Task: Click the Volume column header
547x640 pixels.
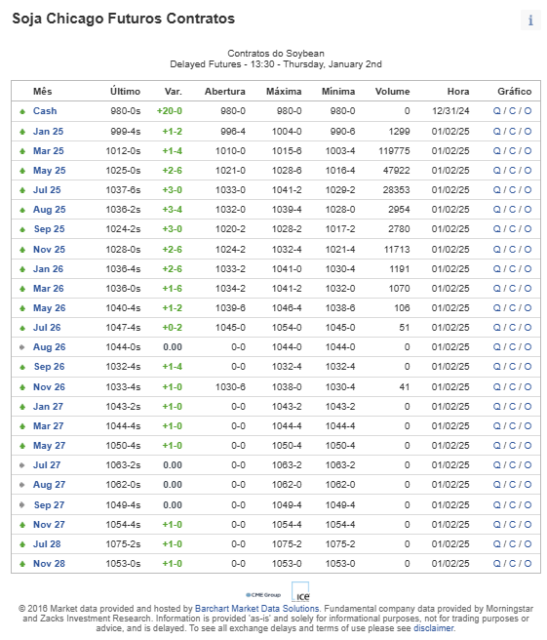Action: pyautogui.click(x=392, y=91)
